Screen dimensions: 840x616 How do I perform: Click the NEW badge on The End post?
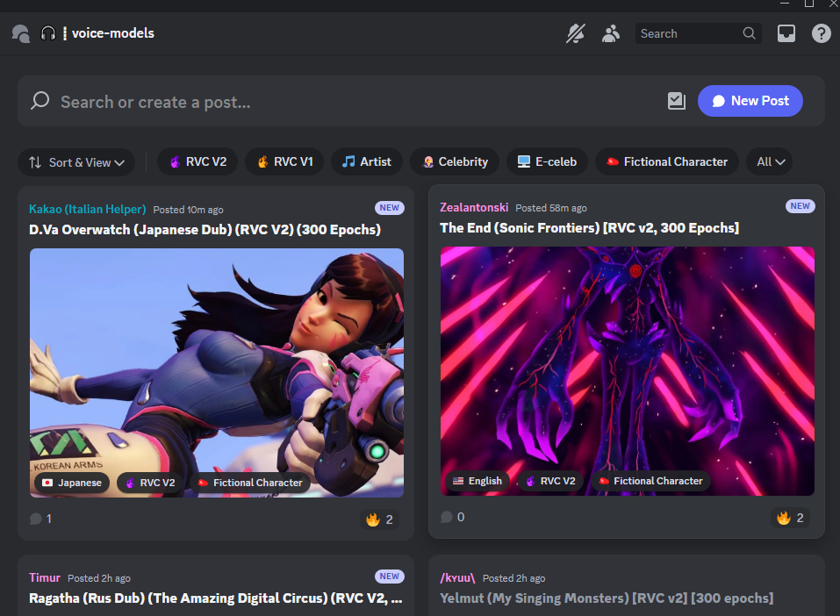tap(801, 206)
